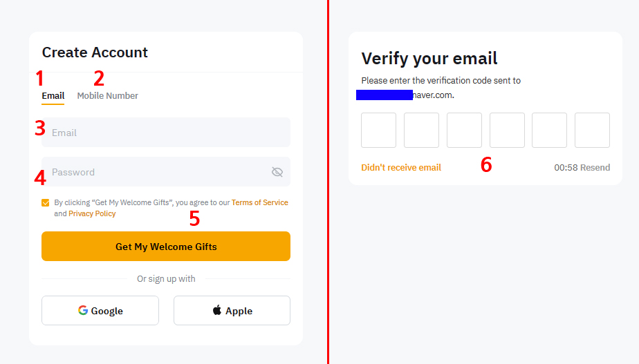The height and width of the screenshot is (364, 639).
Task: Open the Terms of Service link
Action: coord(259,203)
